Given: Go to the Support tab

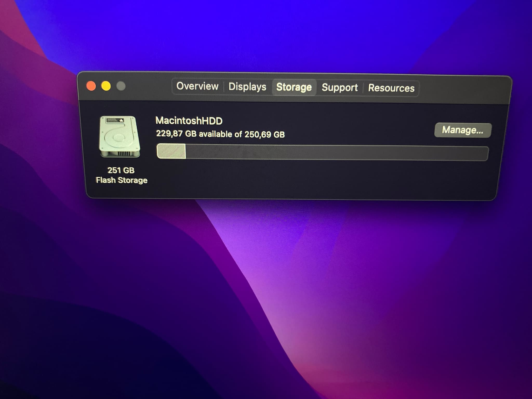Looking at the screenshot, I should [340, 88].
